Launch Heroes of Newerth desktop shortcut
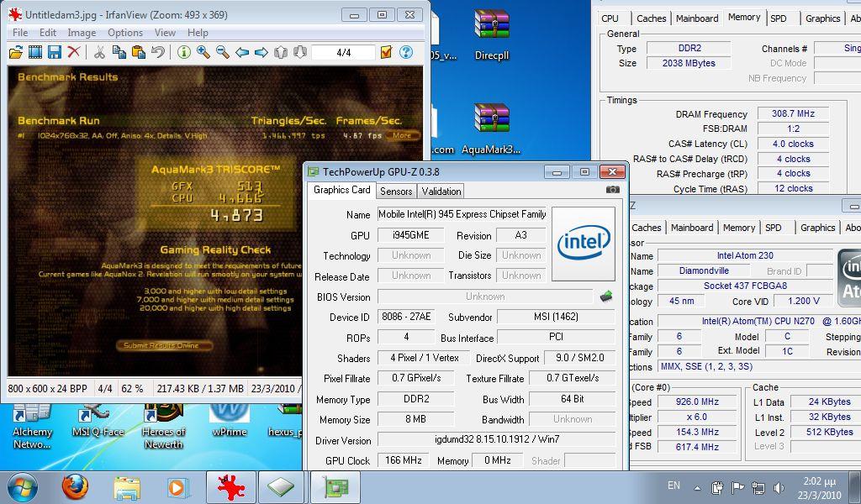861x504 pixels. [x=163, y=428]
